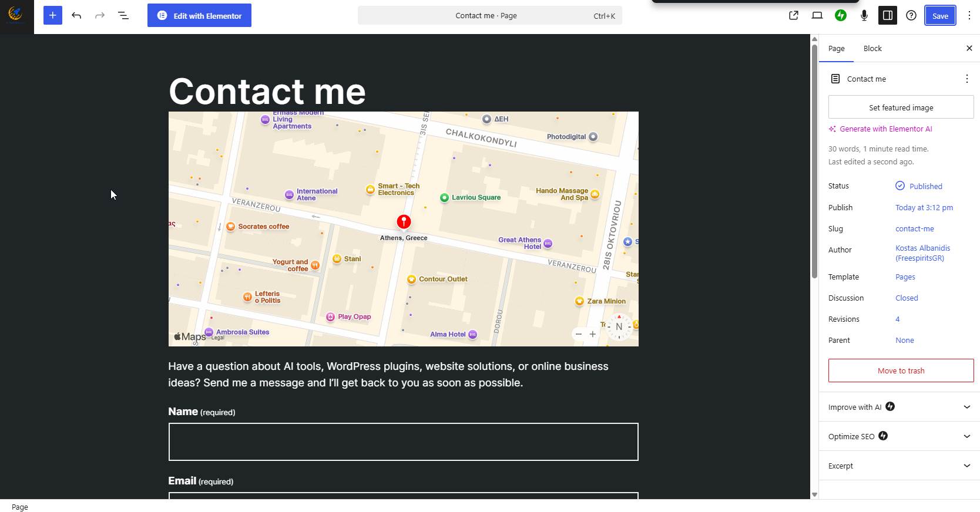The height and width of the screenshot is (512, 980).
Task: Edit the contact-me slug
Action: (x=915, y=228)
